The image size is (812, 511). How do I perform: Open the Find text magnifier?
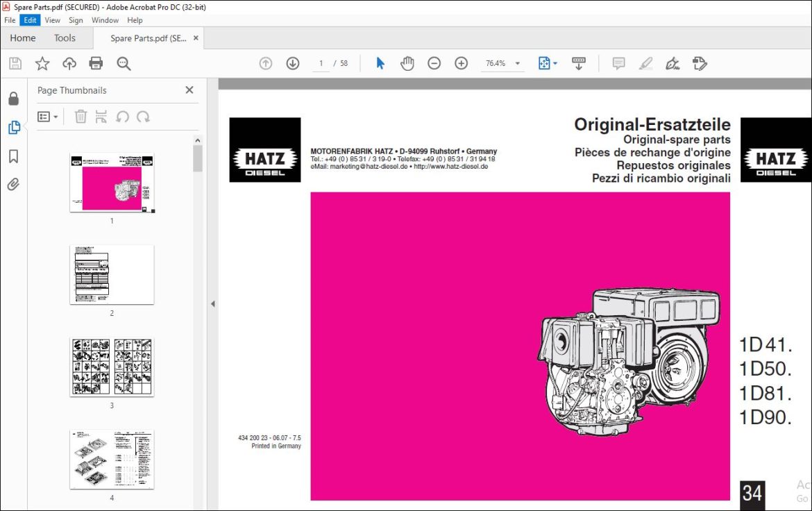pyautogui.click(x=124, y=63)
